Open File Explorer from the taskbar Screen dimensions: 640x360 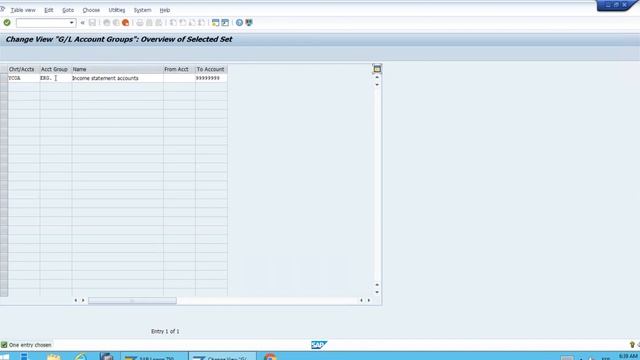[x=54, y=356]
